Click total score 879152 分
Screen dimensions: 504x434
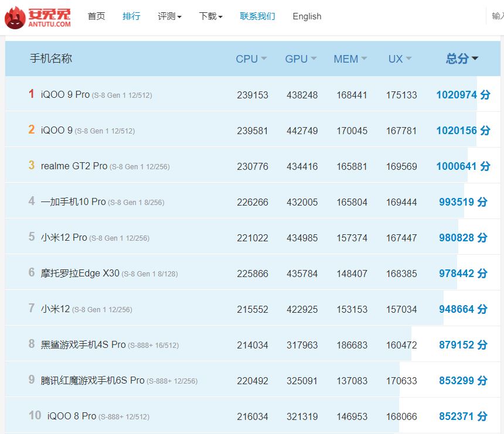463,345
